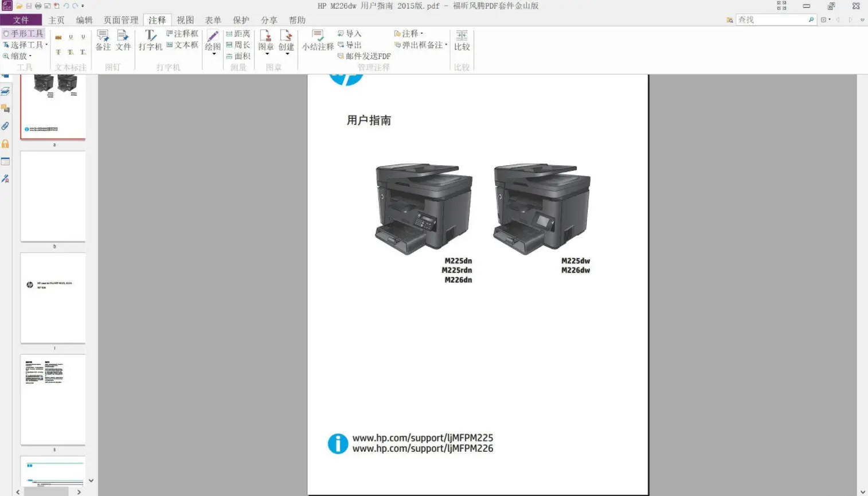Select the page ii text thumbnail
The image size is (868, 496).
[x=53, y=399]
